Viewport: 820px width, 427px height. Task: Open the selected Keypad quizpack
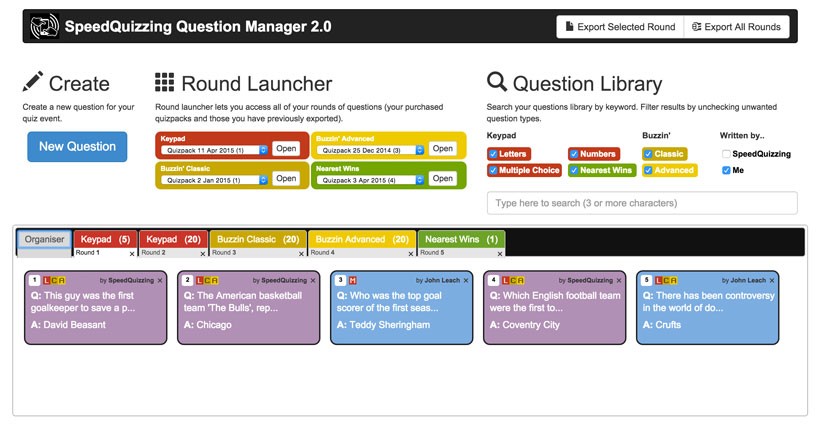(286, 148)
